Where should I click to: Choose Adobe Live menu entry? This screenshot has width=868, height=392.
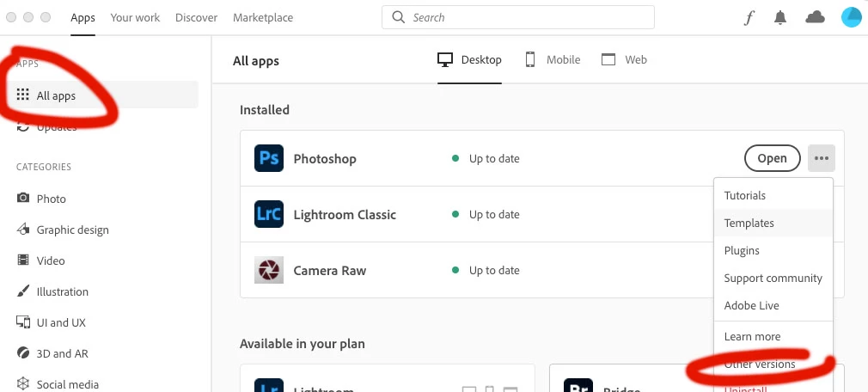[773, 306]
